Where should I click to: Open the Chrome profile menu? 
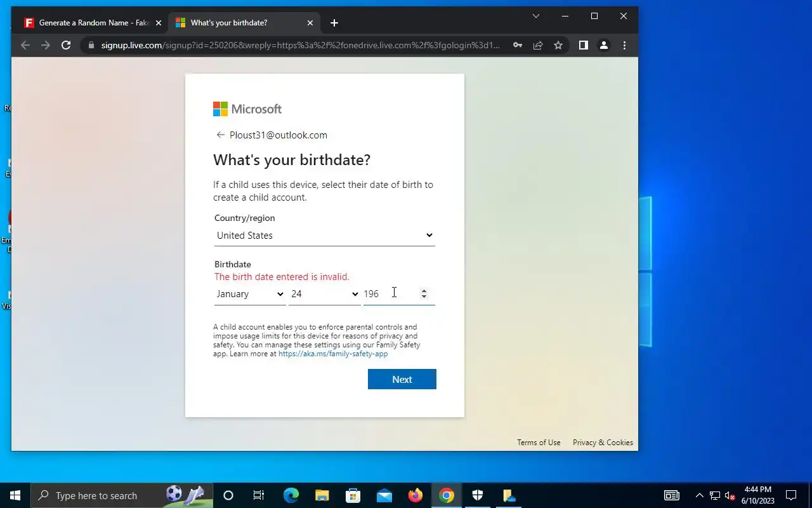604,45
